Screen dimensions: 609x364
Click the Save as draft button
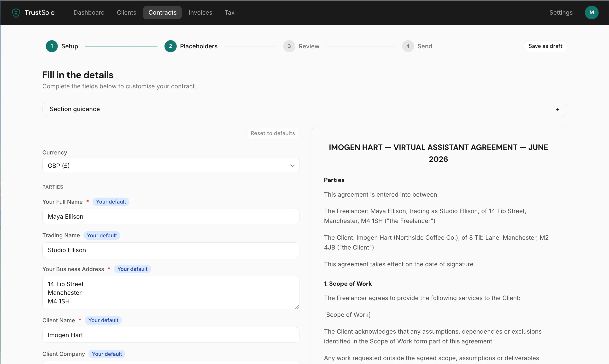point(545,46)
